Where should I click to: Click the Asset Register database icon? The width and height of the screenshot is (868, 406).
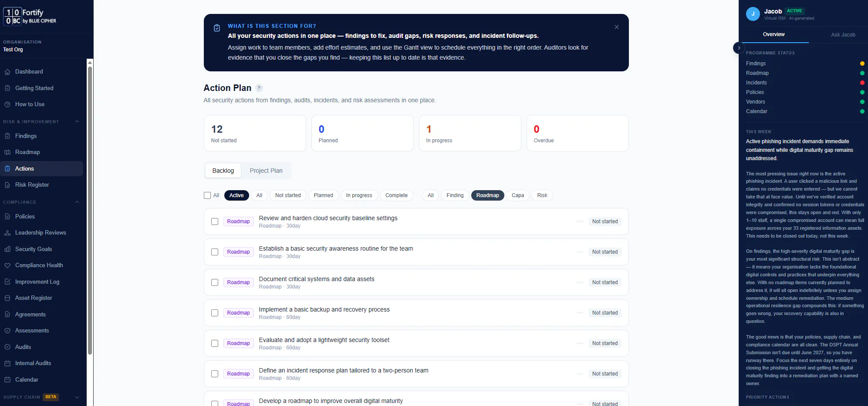(x=7, y=298)
